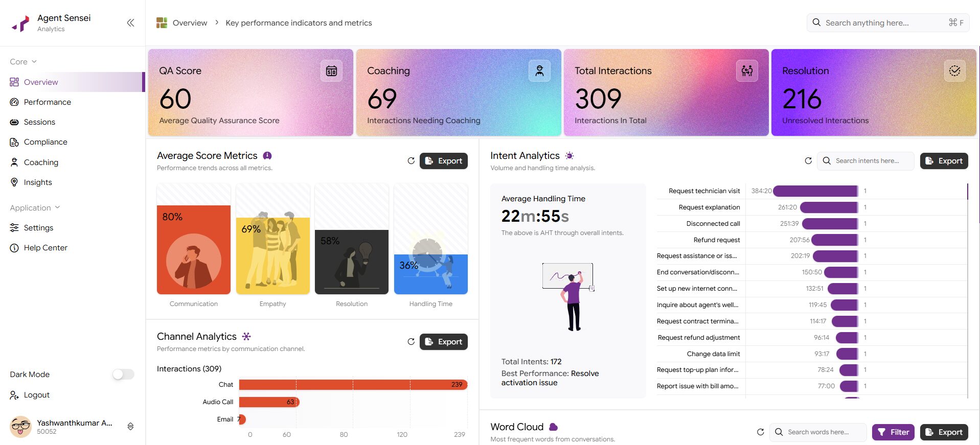Refresh the Average Score Metrics panel
The height and width of the screenshot is (445, 980).
(411, 161)
